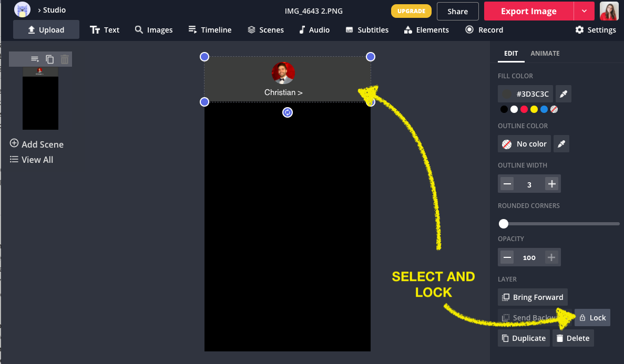Click the outline color eyedropper icon
The width and height of the screenshot is (624, 364).
(561, 144)
